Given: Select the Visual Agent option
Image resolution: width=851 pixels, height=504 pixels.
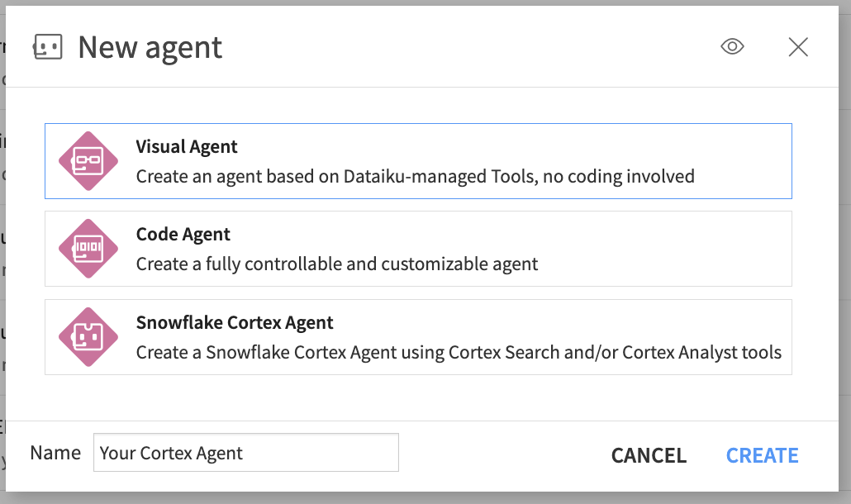Looking at the screenshot, I should tap(419, 160).
